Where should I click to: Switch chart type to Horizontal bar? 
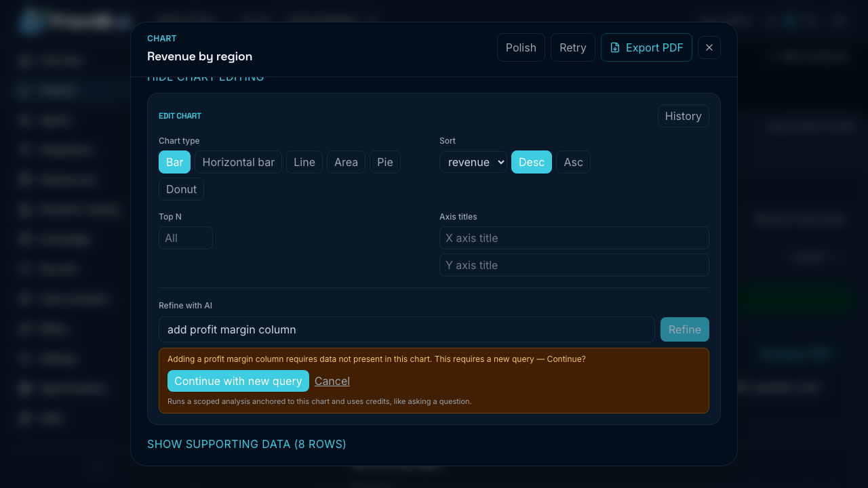point(238,162)
